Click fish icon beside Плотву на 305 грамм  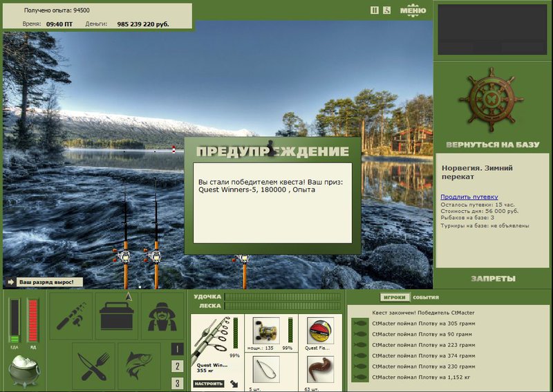(x=359, y=324)
